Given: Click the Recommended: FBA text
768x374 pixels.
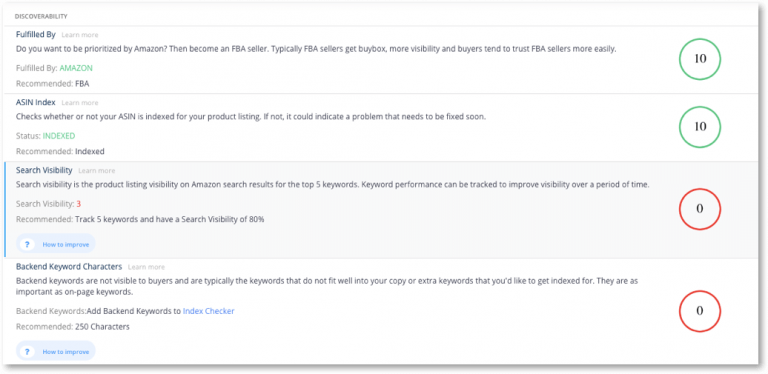Looking at the screenshot, I should 52,84.
